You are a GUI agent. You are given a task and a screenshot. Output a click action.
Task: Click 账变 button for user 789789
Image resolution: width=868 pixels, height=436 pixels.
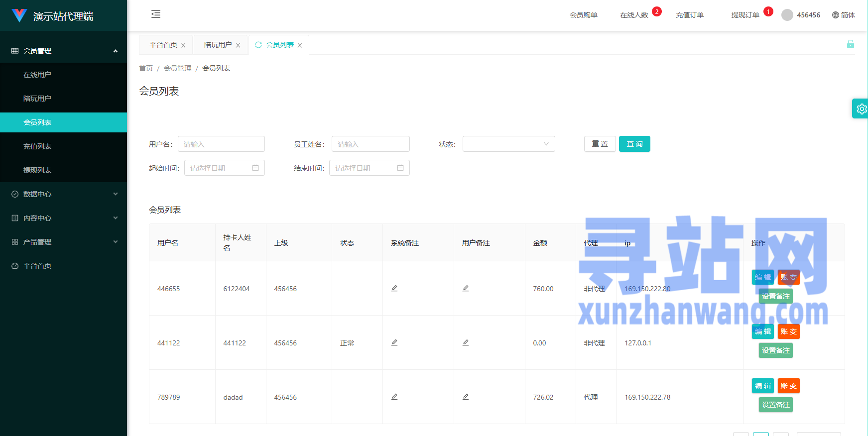788,386
